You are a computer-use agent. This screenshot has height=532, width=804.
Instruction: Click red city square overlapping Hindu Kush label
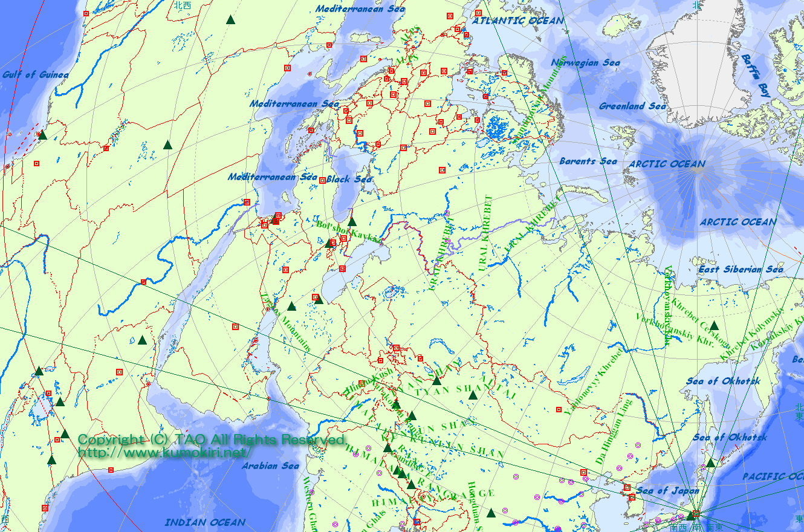click(361, 383)
